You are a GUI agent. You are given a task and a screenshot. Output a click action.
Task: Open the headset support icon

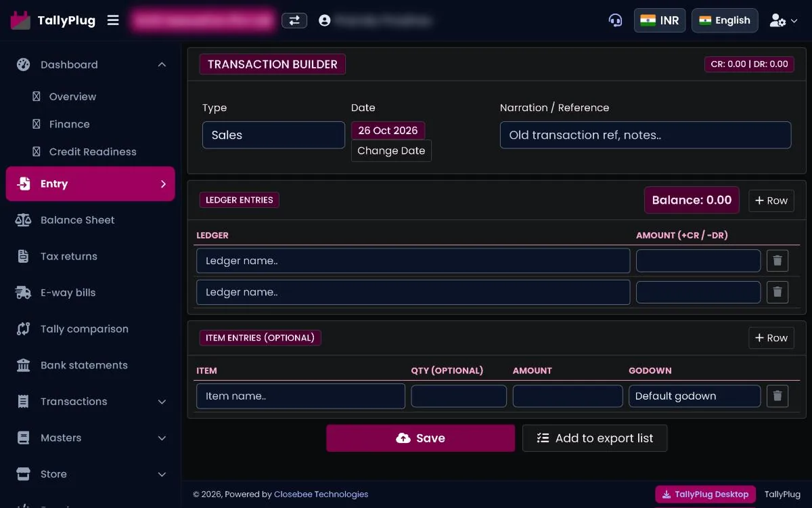615,20
